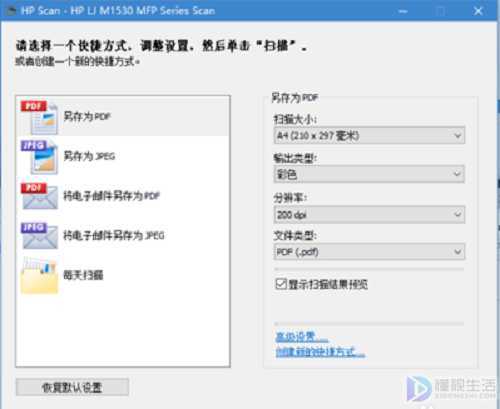Image resolution: width=500 pixels, height=409 pixels.
Task: Click the HP Scan title bar icon
Action: 11,11
